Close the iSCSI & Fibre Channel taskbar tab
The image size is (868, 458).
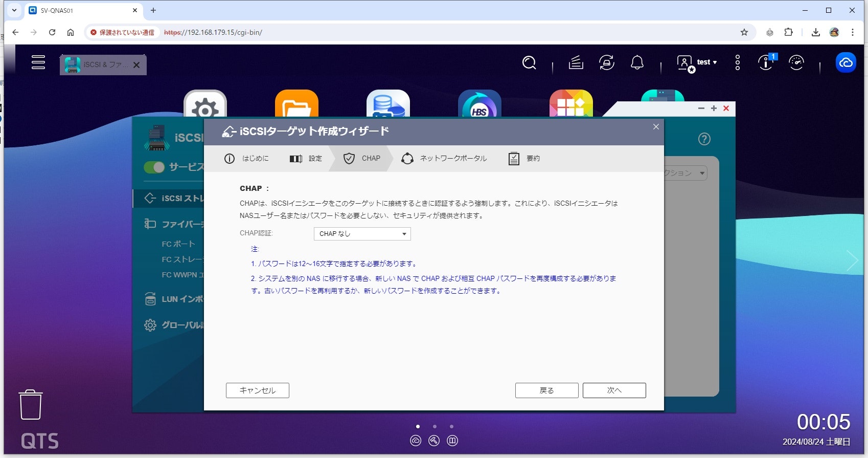(136, 65)
